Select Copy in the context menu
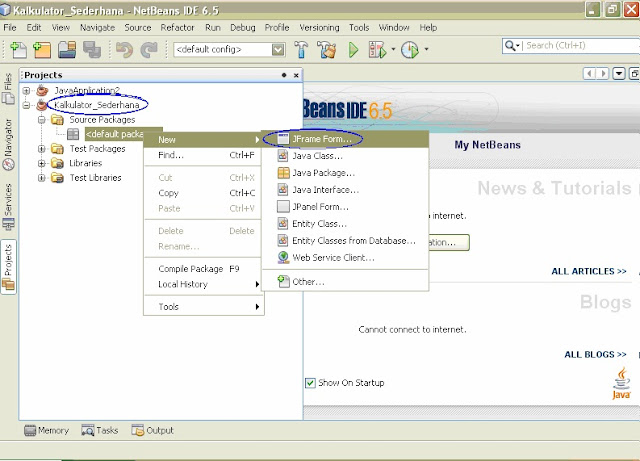This screenshot has height=461, width=640. (x=204, y=193)
